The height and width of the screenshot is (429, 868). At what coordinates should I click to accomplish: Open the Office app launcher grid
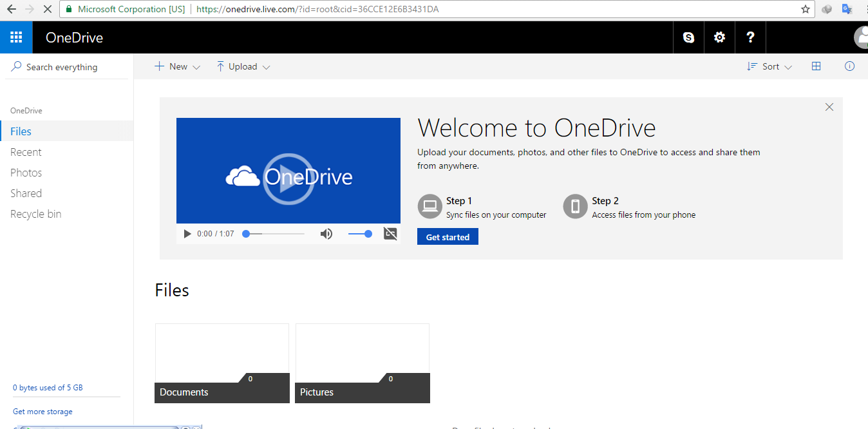click(15, 37)
